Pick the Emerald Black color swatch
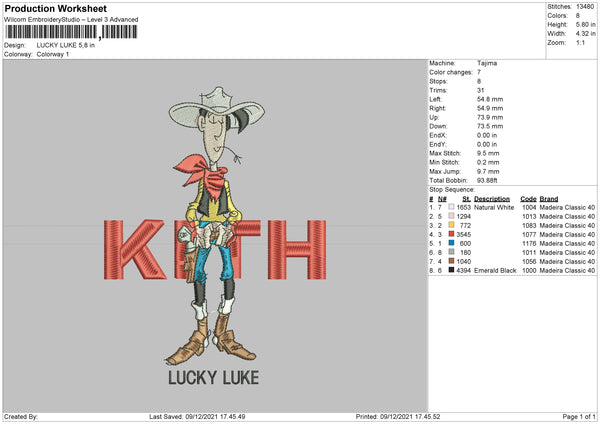The height and width of the screenshot is (424, 600). click(x=451, y=270)
